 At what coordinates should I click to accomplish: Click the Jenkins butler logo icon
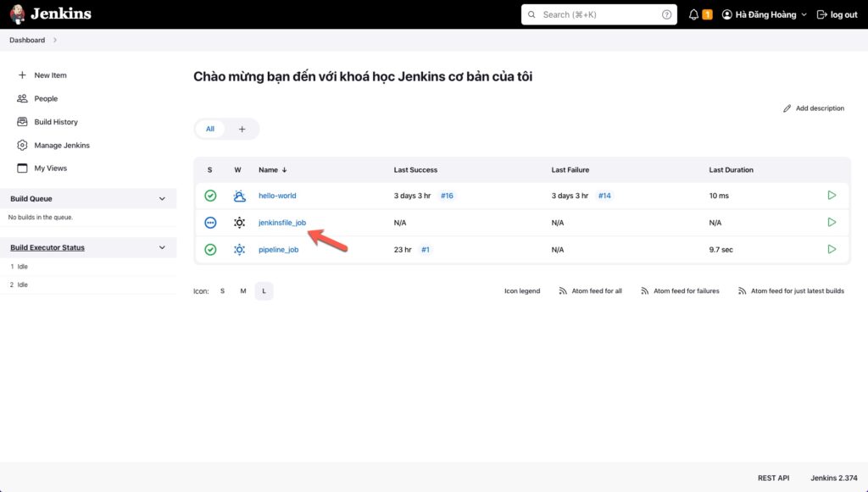click(17, 14)
